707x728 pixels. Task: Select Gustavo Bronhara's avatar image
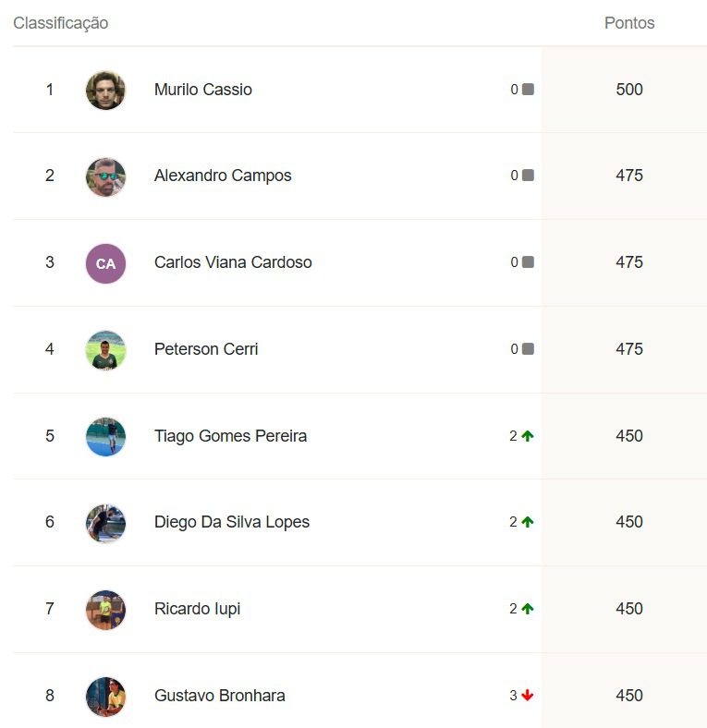(x=105, y=697)
